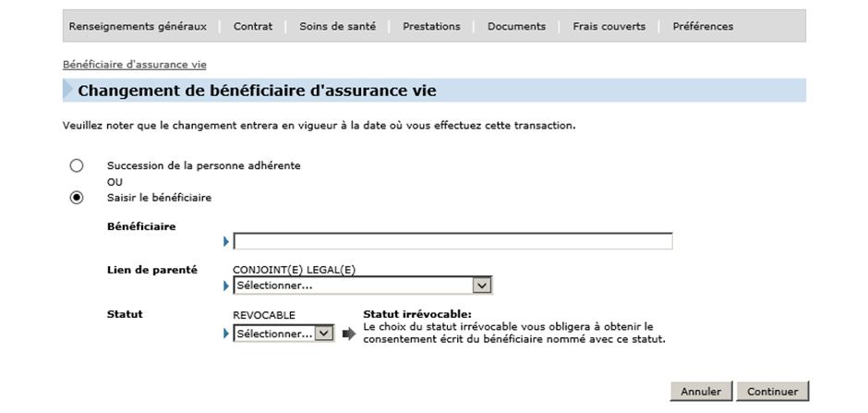Open the Renseignements généraux menu
Image resolution: width=868 pixels, height=413 pixels.
[x=138, y=26]
